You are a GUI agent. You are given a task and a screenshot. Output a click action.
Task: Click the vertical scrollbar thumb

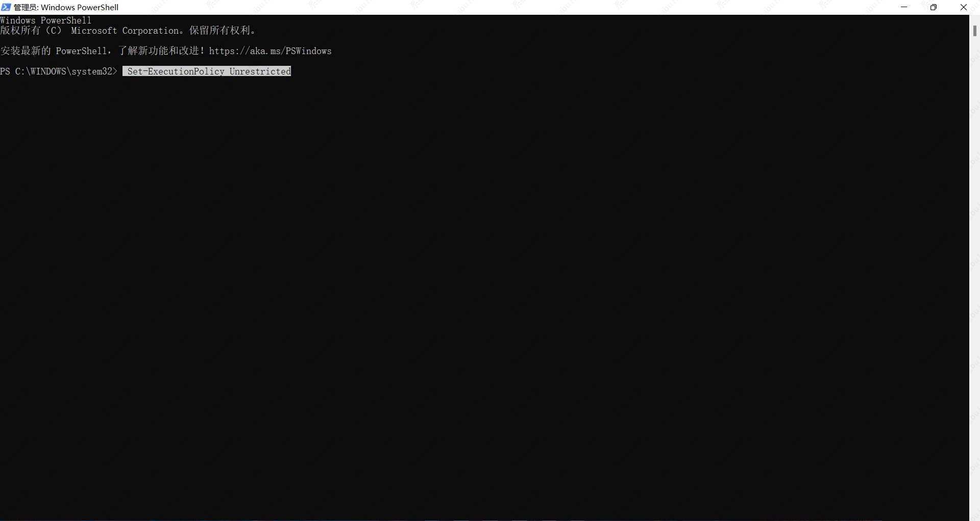coord(974,31)
